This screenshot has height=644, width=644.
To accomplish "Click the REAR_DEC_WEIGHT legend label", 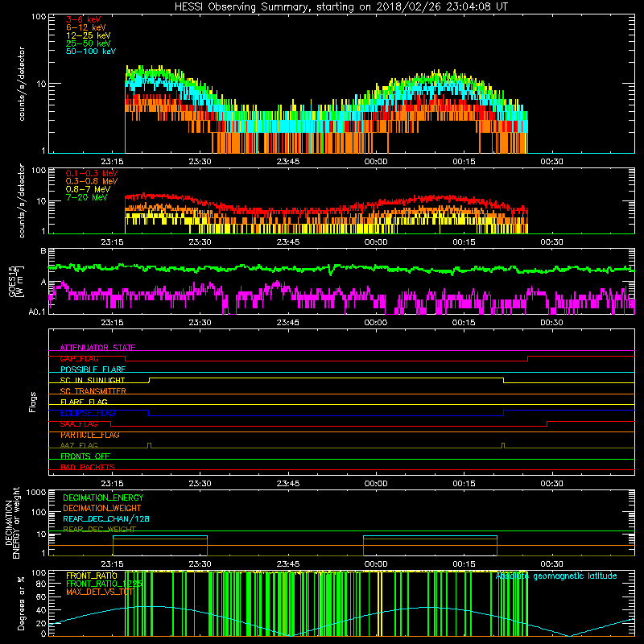I will (99, 530).
